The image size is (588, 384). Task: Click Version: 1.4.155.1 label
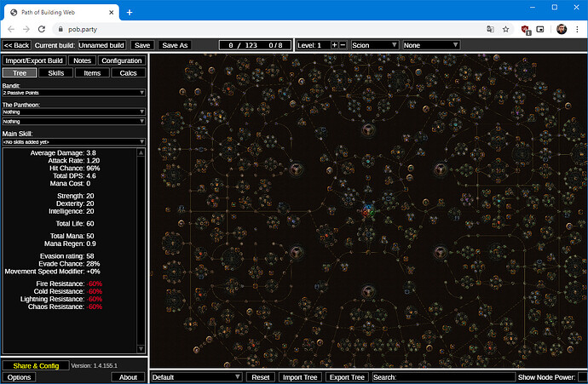pos(94,365)
